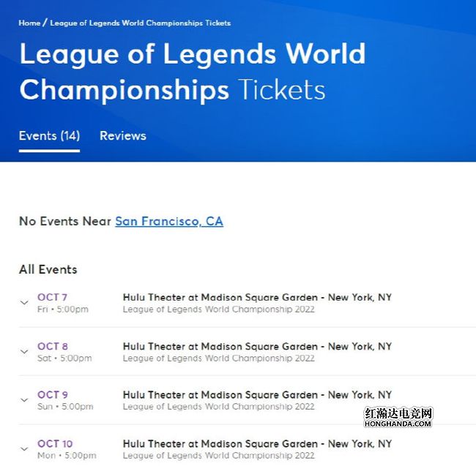Open the OCT 9 Hulu Theater event title

[257, 395]
